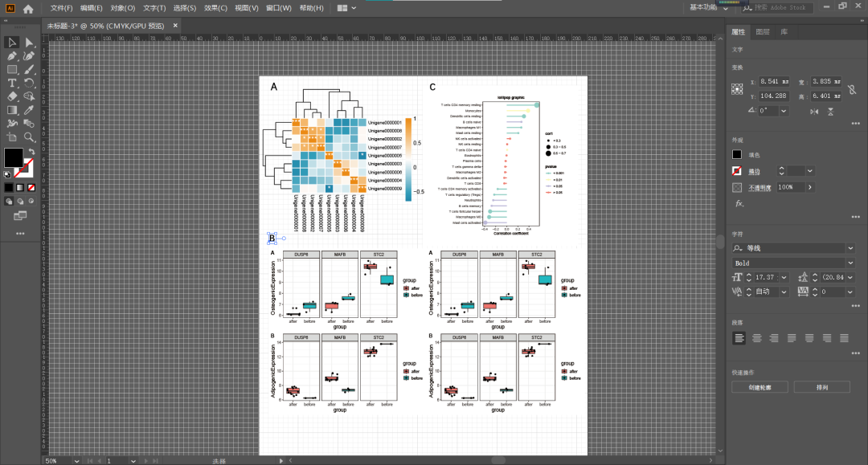
Task: Choose the Gradient tool
Action: pyautogui.click(x=11, y=110)
